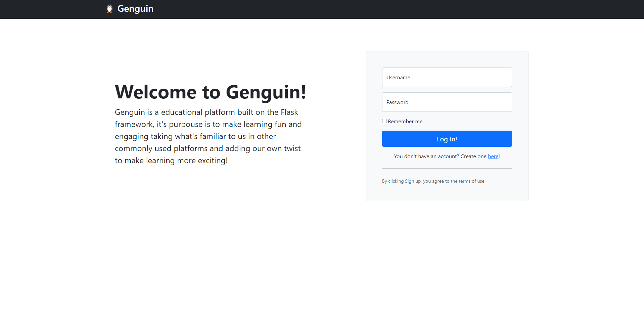Viewport: 644px width, 314px height.
Task: Focus the Password input field
Action: [447, 102]
